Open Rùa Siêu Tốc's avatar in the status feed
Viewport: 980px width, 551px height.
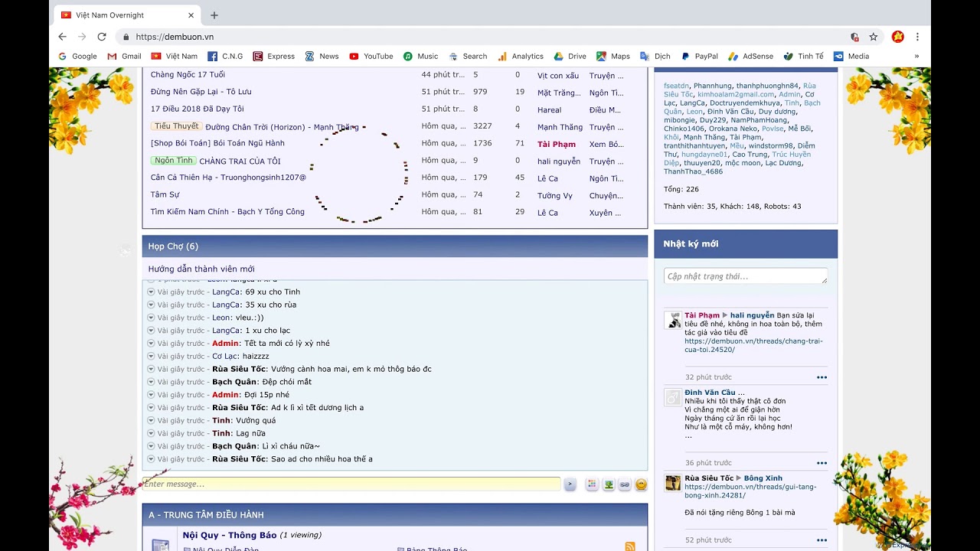673,483
